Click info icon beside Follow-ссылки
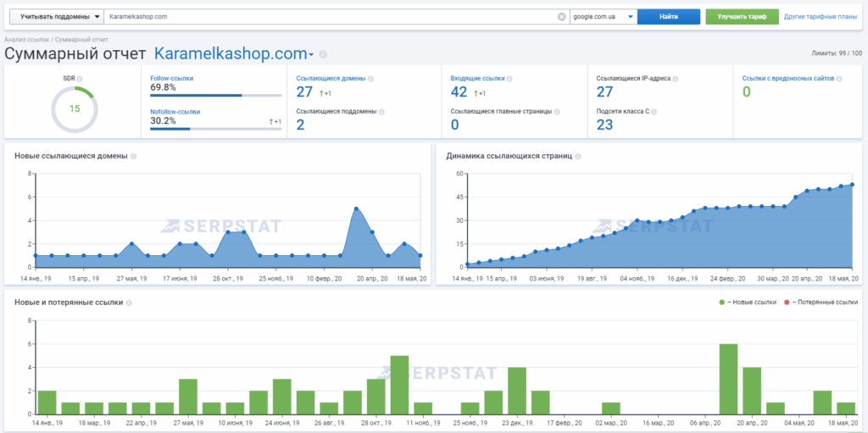 pyautogui.click(x=198, y=78)
